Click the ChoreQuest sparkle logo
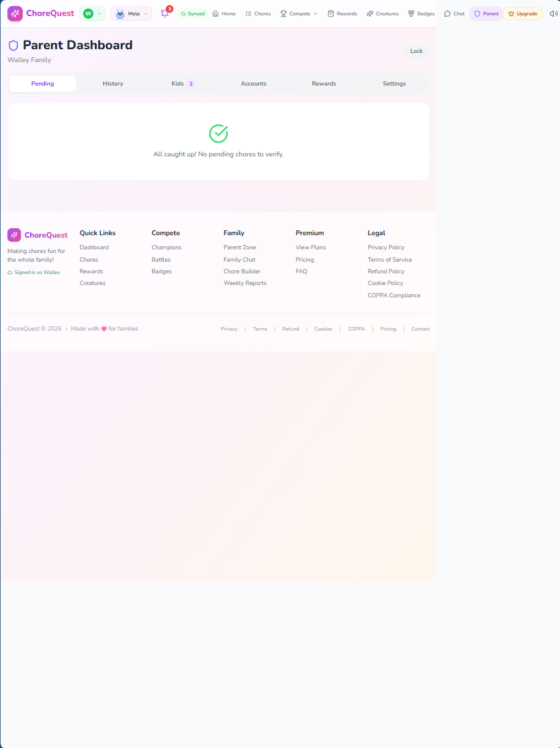 click(15, 13)
